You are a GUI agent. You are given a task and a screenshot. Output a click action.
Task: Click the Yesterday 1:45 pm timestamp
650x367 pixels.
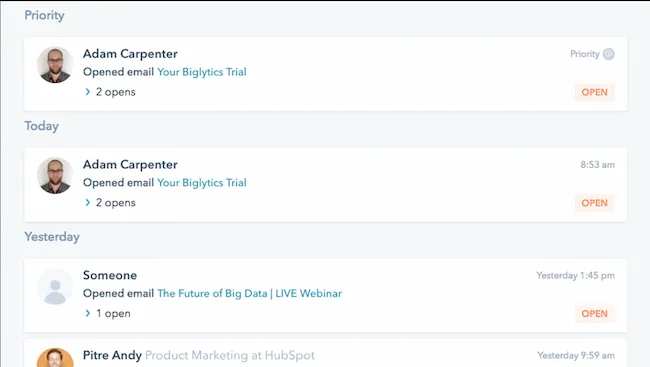click(575, 275)
